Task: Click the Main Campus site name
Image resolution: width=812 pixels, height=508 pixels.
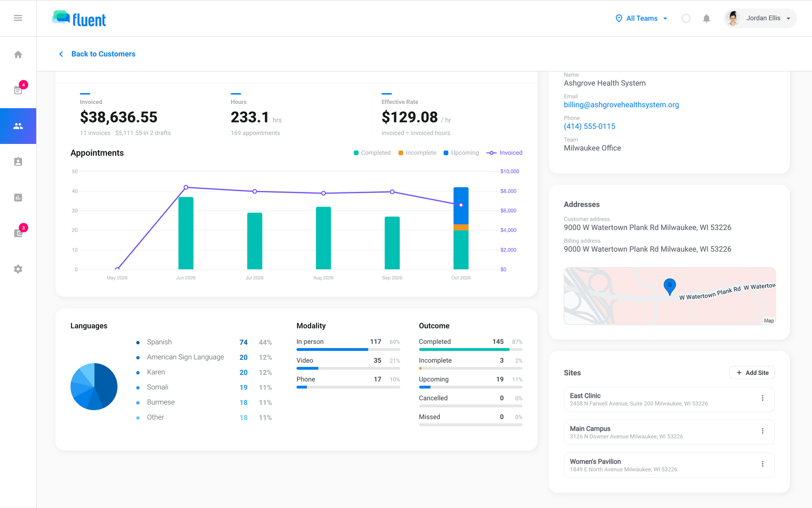Action: pos(590,429)
